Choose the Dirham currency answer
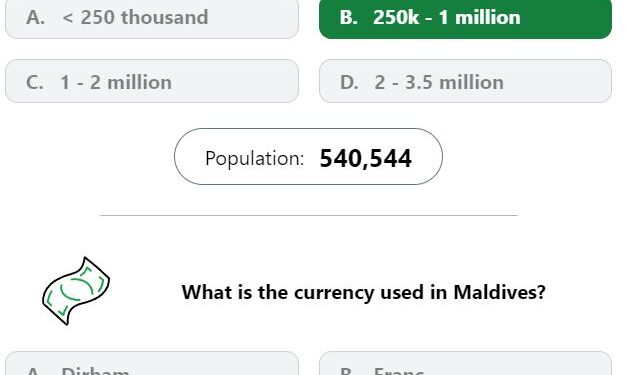Viewport: 627px width, 375px height. (x=152, y=363)
